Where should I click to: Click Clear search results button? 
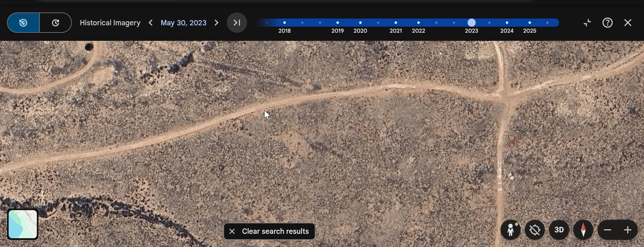(x=270, y=231)
